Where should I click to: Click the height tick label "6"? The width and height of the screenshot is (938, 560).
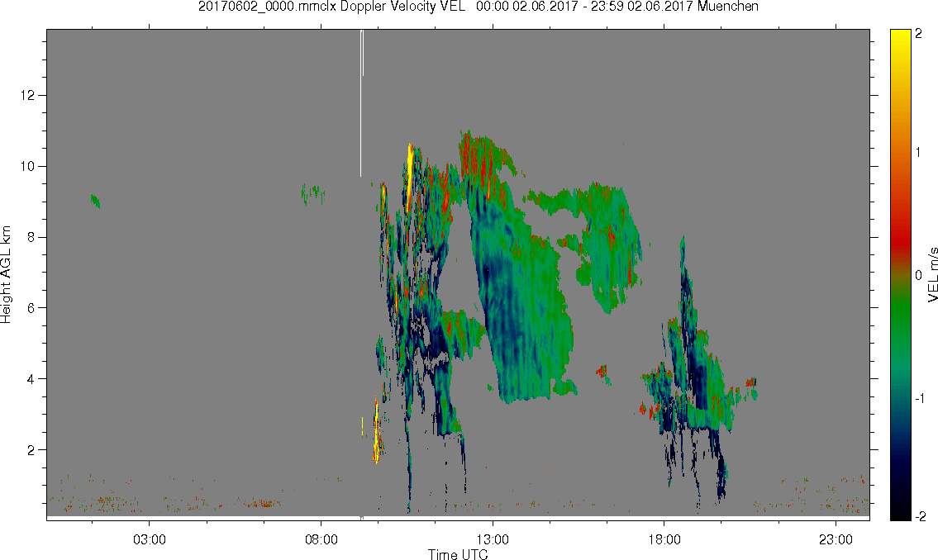pos(31,308)
